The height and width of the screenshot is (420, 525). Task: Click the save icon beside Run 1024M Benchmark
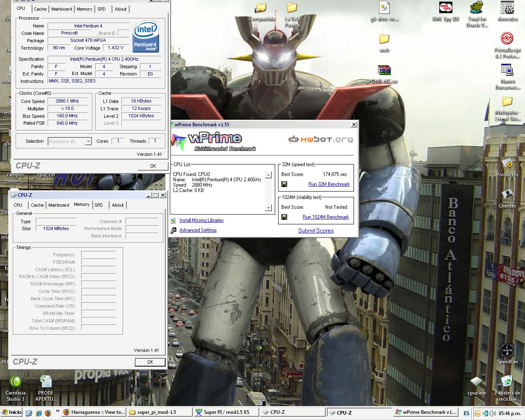284,217
